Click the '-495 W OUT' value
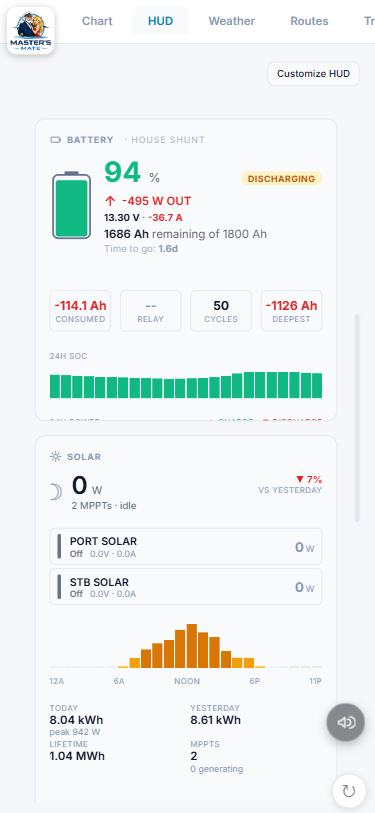The height and width of the screenshot is (813, 375). [x=157, y=201]
